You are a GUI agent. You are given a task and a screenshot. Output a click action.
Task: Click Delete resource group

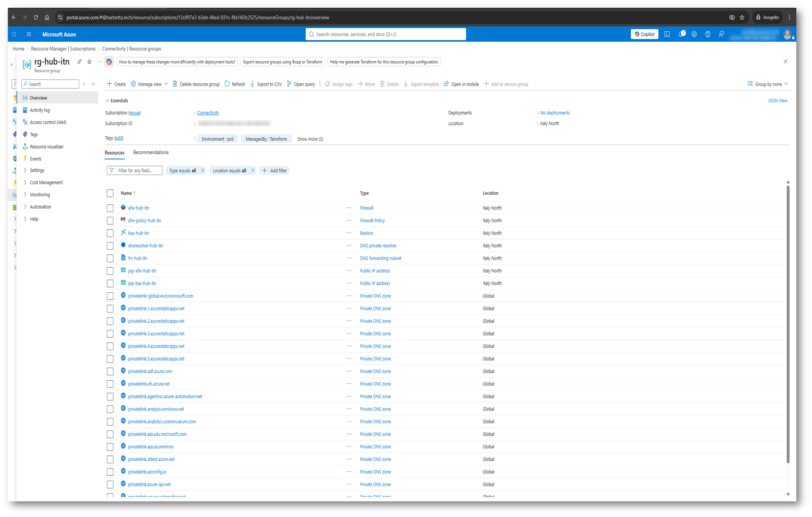point(196,84)
